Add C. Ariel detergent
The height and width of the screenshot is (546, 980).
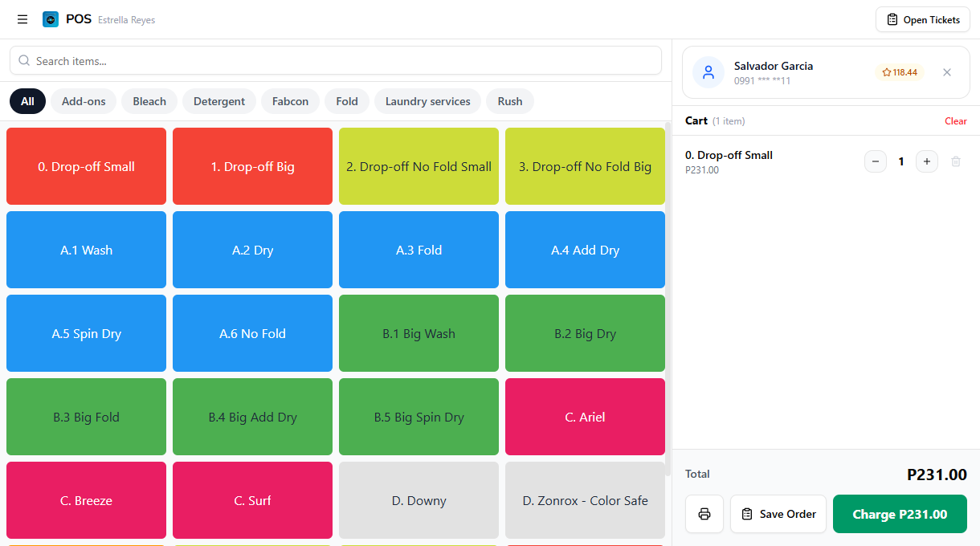(x=585, y=417)
